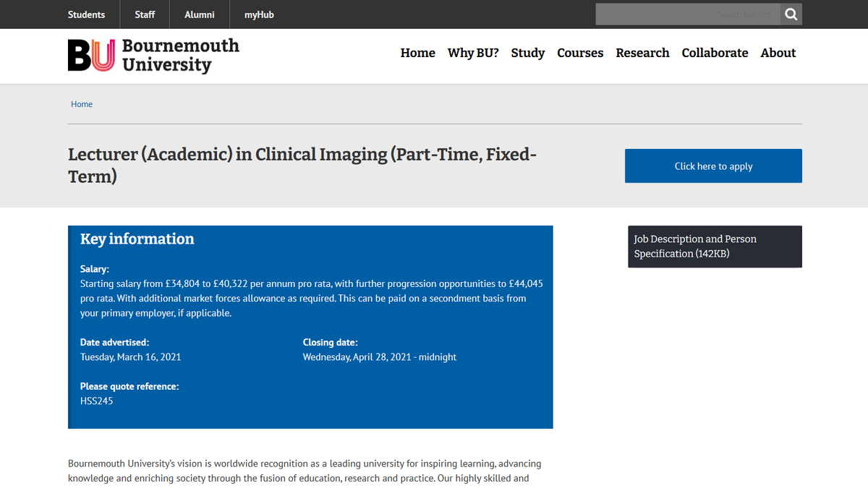This screenshot has width=868, height=488.
Task: Open the Research section
Action: [x=642, y=53]
